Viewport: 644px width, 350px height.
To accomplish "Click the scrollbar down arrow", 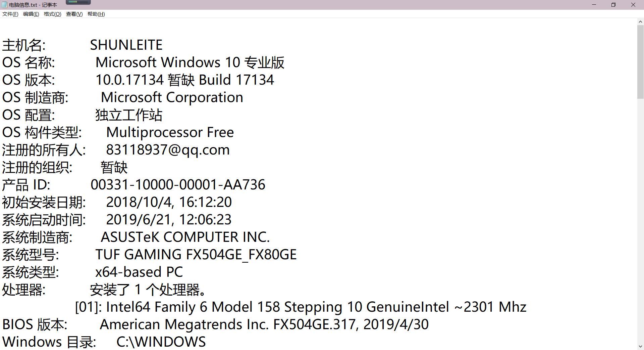I will click(x=640, y=346).
